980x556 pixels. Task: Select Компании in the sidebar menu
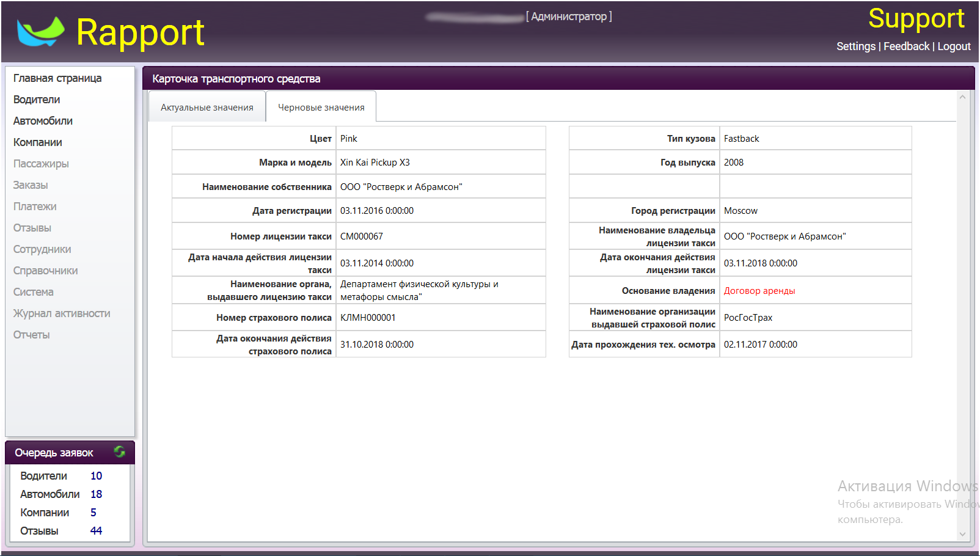tap(38, 142)
